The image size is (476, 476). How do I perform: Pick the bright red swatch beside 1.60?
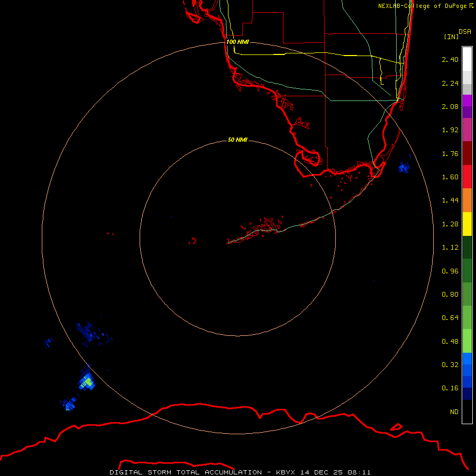pos(467,177)
